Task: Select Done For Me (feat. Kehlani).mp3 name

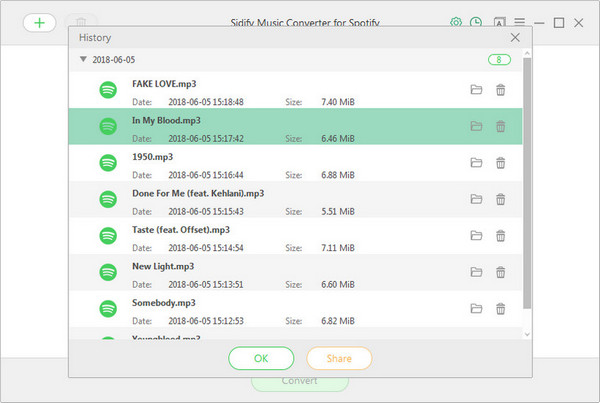Action: tap(198, 193)
